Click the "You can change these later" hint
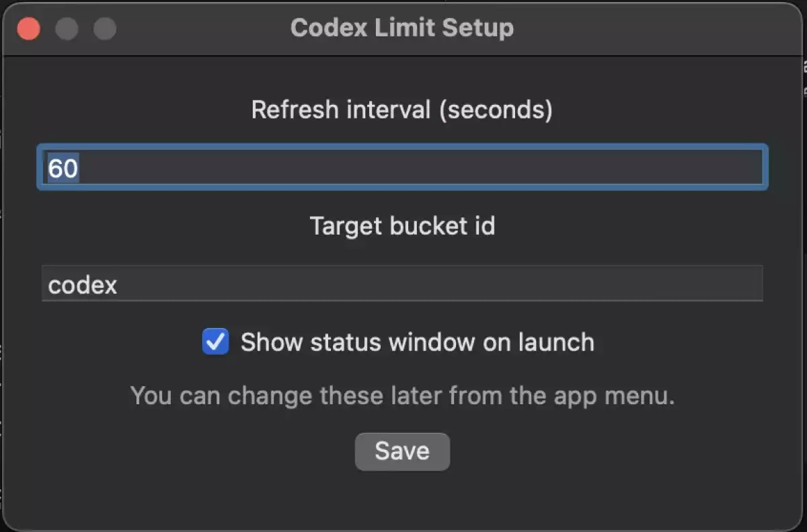 (402, 396)
